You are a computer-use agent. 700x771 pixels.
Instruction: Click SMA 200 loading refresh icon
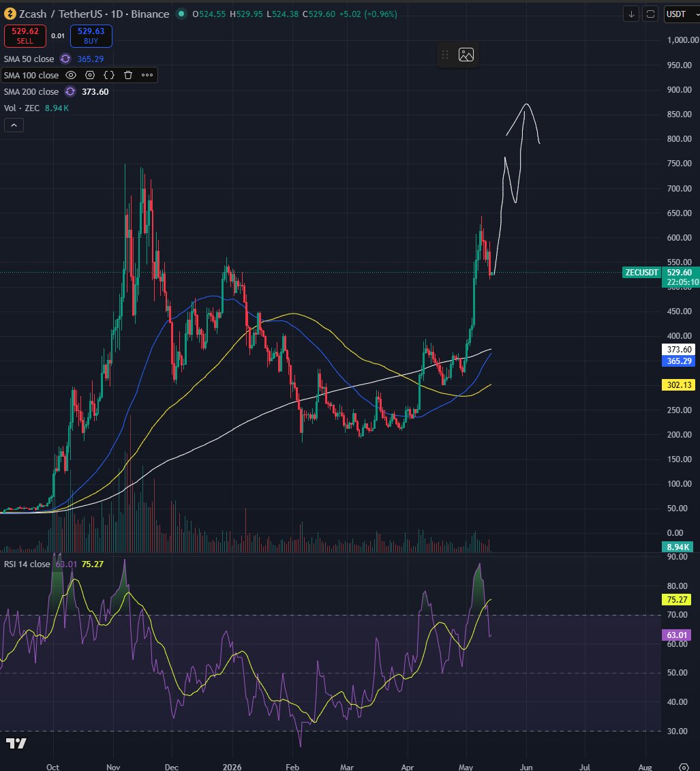point(70,91)
